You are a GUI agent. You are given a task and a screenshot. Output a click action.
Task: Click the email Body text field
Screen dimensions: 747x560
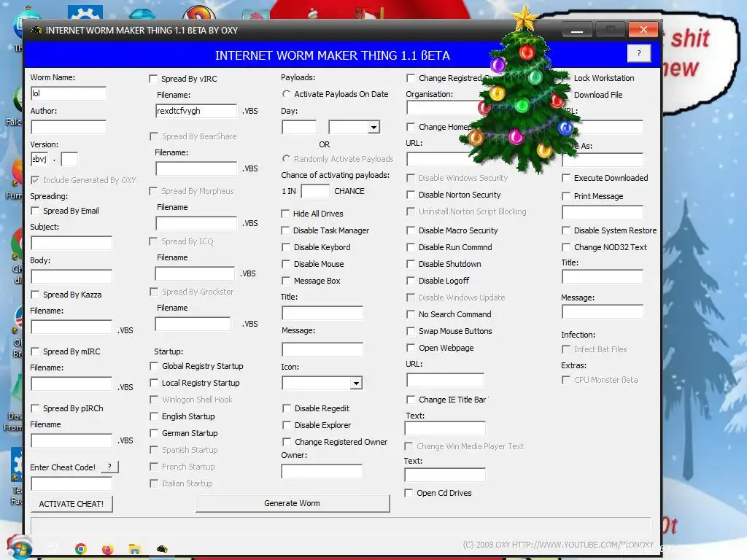[x=71, y=276]
